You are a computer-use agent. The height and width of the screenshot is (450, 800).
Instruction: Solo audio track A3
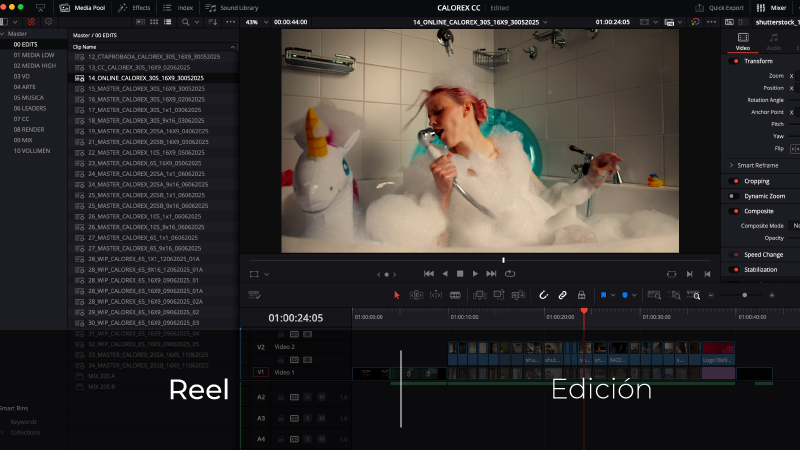coord(308,418)
